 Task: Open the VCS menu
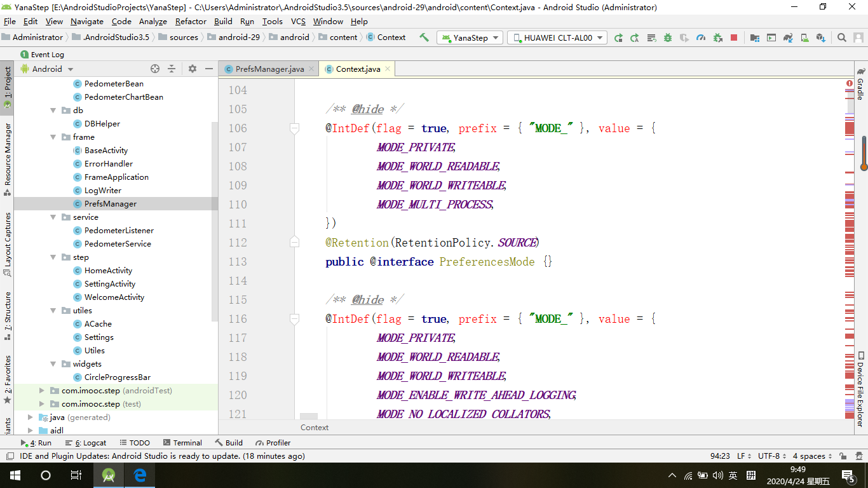298,21
